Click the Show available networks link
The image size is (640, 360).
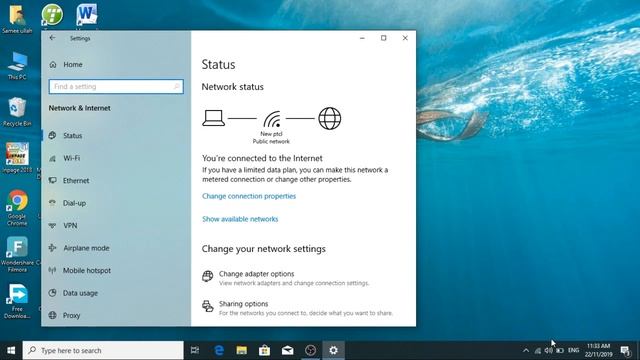[x=240, y=219]
